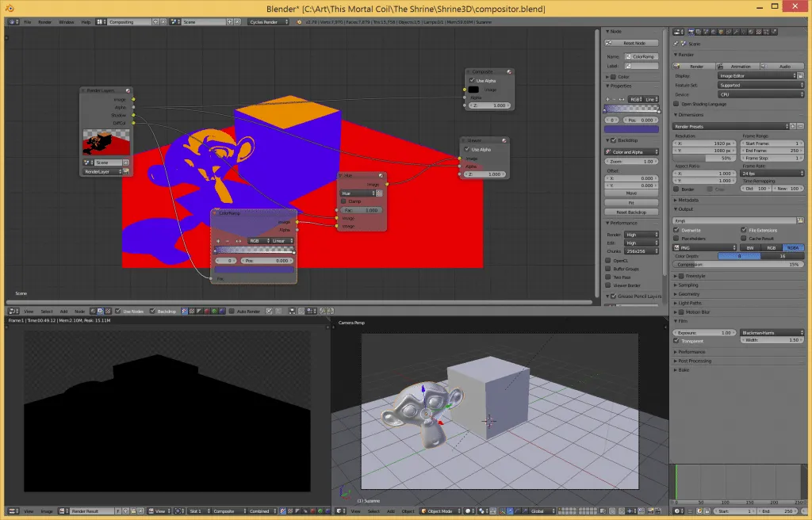The image size is (812, 520).
Task: Click the Editor Type icon in node editor header
Action: [12, 311]
